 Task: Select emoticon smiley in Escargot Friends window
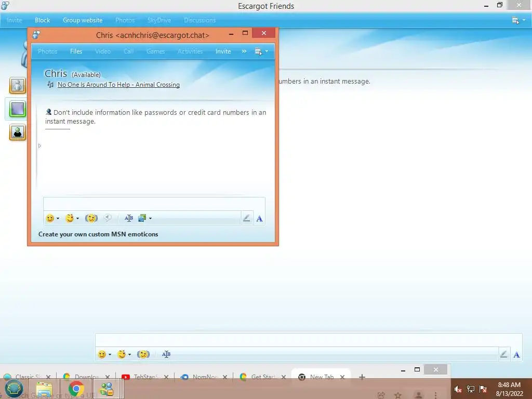pos(102,354)
